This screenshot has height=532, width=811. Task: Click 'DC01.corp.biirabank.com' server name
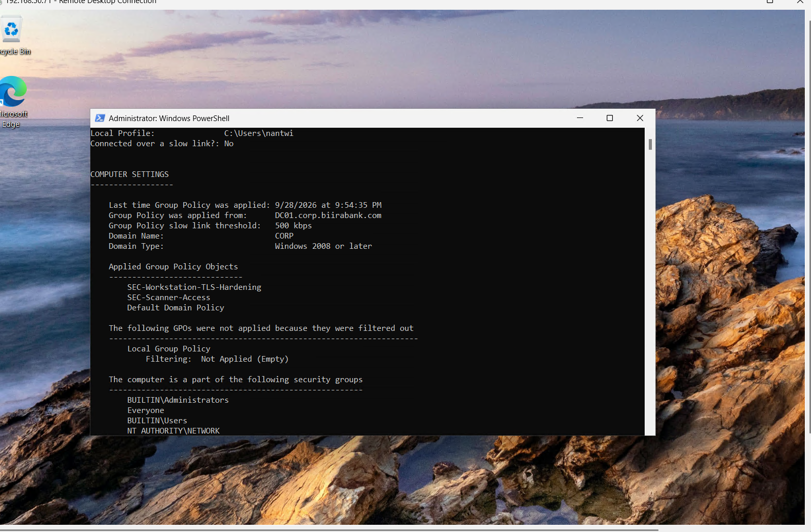[328, 215]
